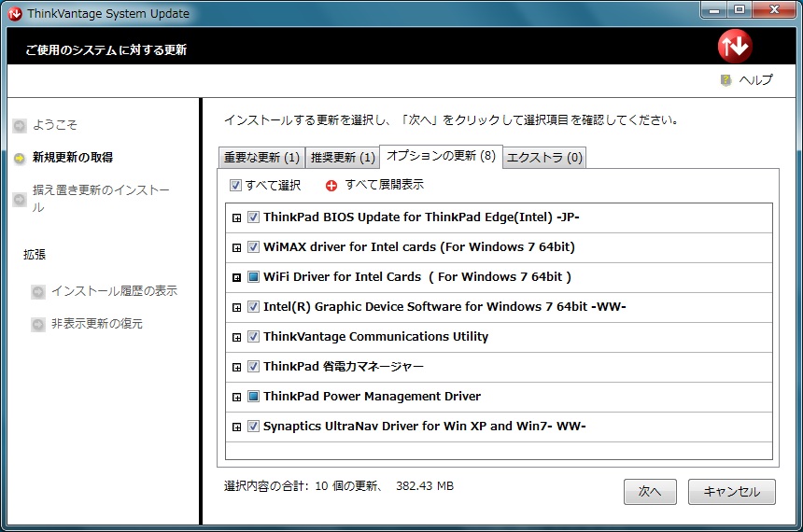Uncheck ThinkPad 省電力マネージャー checkbox
803x532 pixels.
pos(253,367)
